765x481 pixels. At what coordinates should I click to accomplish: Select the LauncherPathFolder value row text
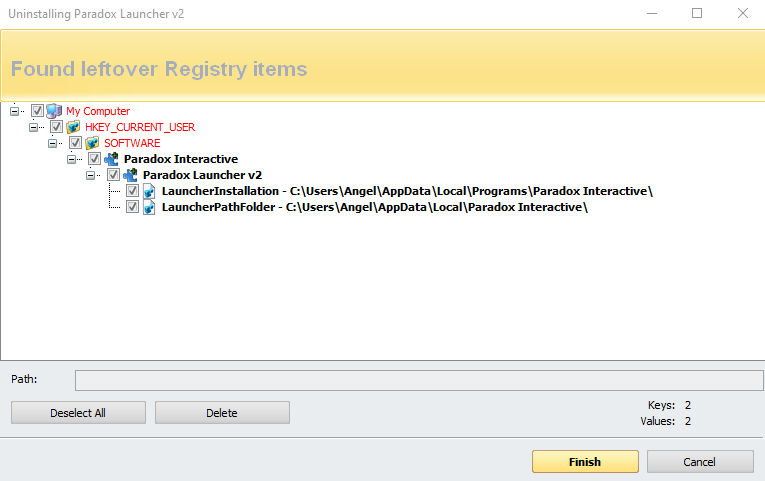375,207
